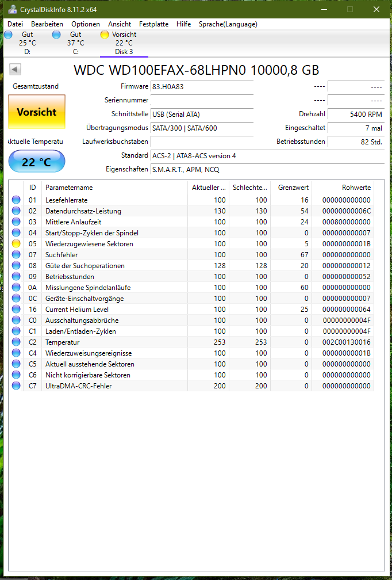Click the 22 °C temperature button
Image resolution: width=392 pixels, height=580 pixels.
pyautogui.click(x=37, y=161)
